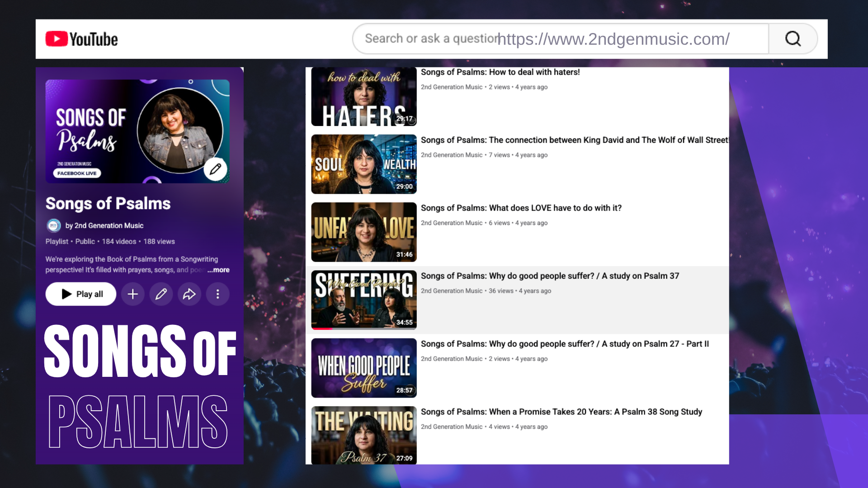Click the 2nd Generation Music channel avatar
868x488 pixels.
(54, 225)
